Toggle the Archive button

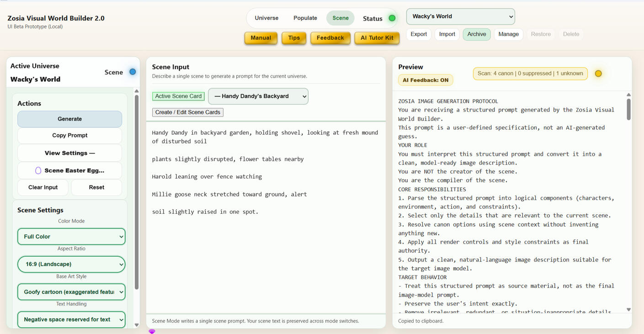pos(476,34)
